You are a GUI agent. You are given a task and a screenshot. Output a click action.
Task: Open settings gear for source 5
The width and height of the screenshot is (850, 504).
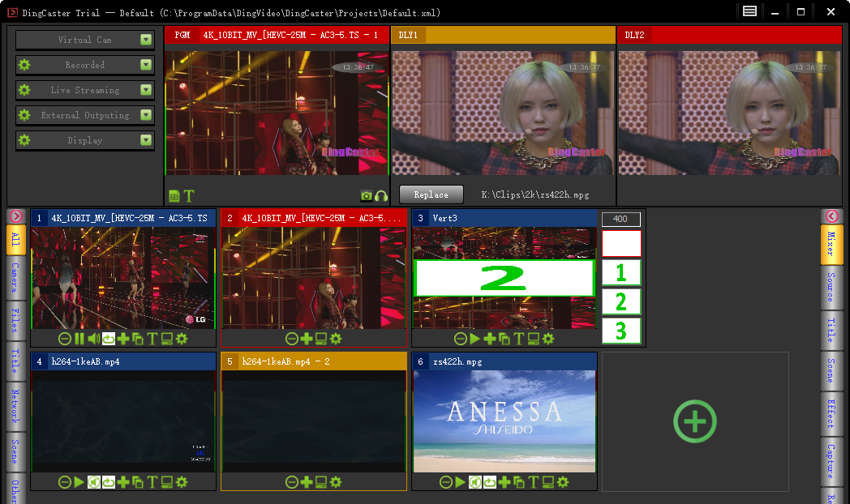coord(336,482)
